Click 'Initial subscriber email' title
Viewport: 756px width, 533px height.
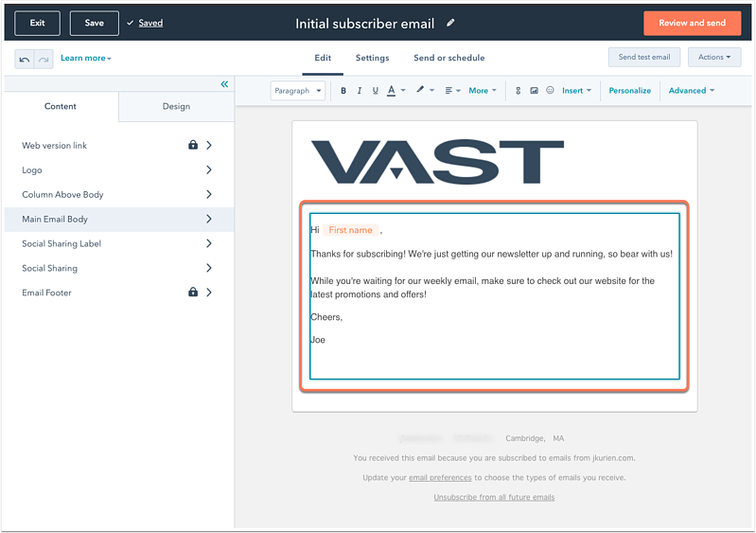point(365,24)
